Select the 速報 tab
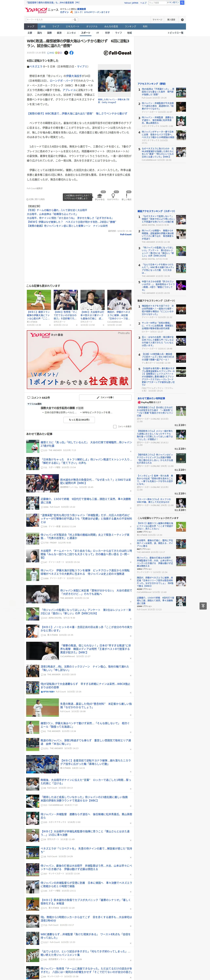The image size is (210, 980). 43,27
